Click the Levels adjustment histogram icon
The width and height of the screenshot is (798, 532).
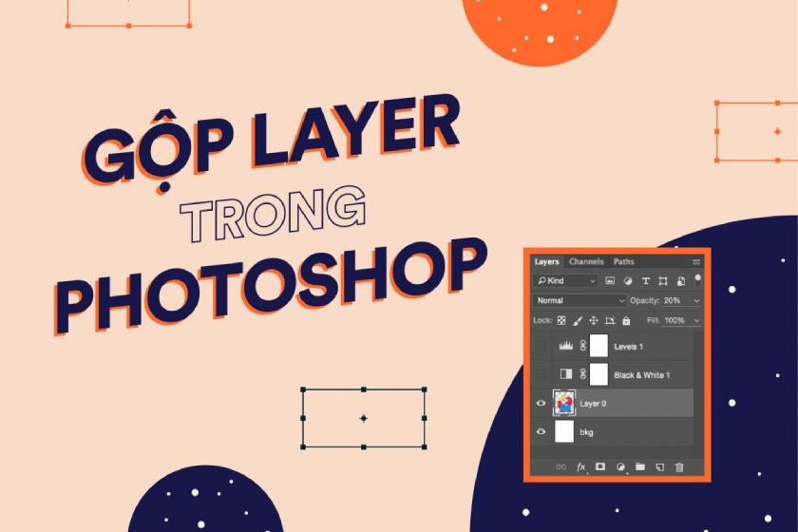tap(566, 346)
